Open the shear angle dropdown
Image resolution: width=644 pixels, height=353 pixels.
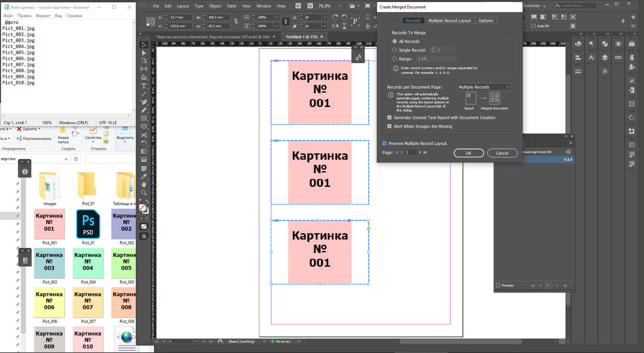tap(325, 26)
